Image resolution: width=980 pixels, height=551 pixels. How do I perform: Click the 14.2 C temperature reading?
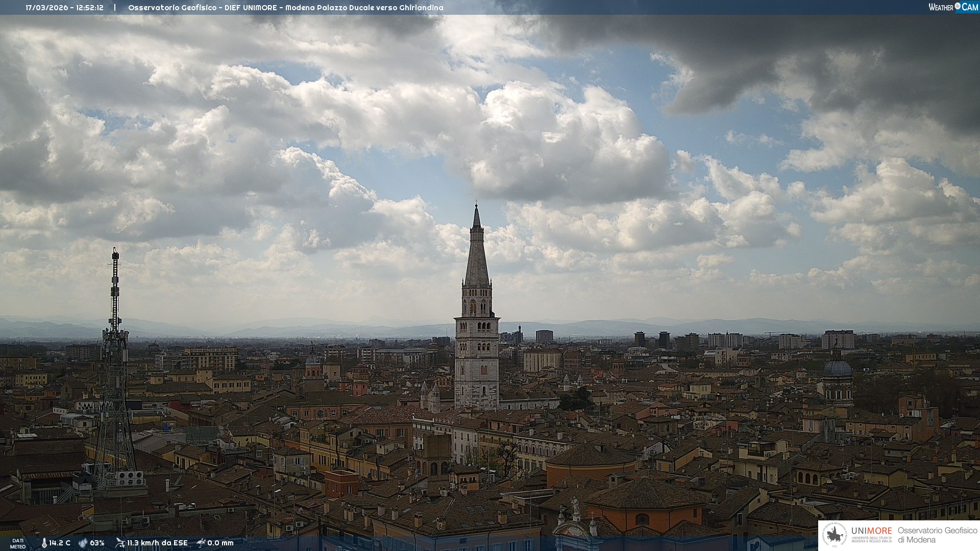(60, 543)
